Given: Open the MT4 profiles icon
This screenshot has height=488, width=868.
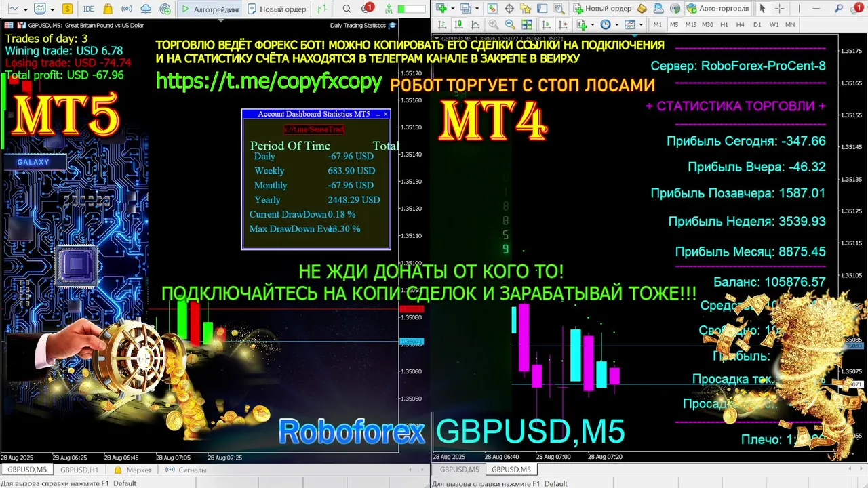Looking at the screenshot, I should (x=465, y=8).
